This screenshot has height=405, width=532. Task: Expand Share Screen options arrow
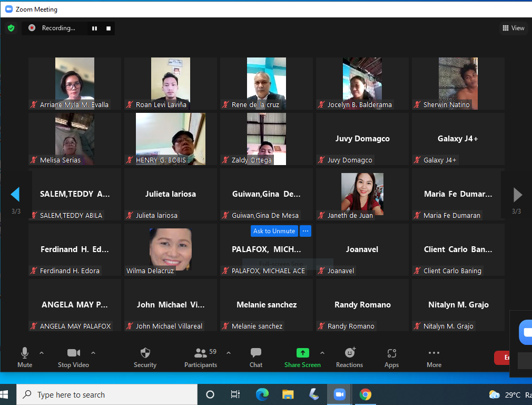322,353
